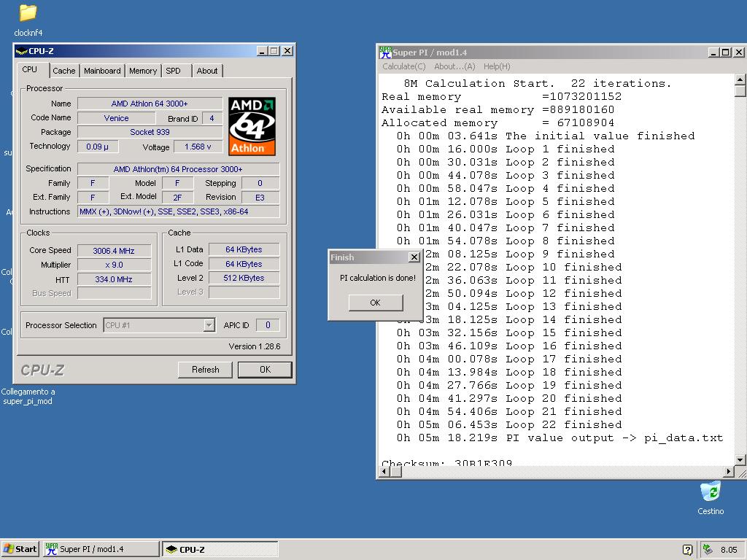Switch to the Cache tab in CPU-Z

[x=64, y=71]
